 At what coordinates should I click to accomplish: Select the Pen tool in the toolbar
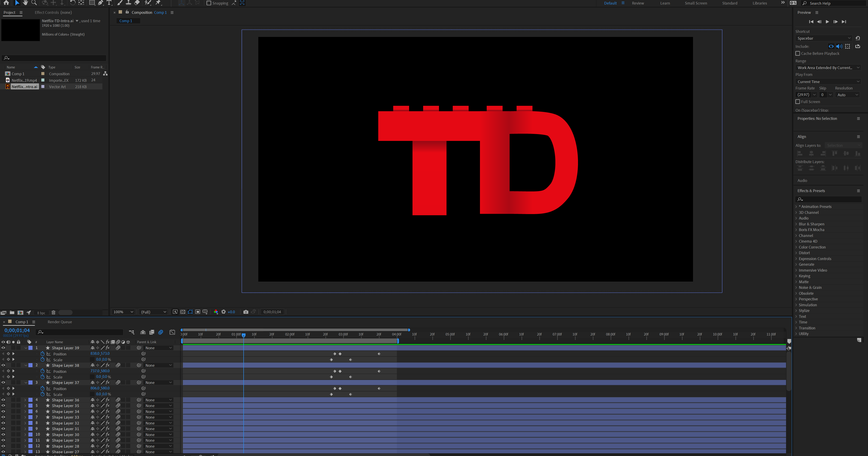pos(101,3)
